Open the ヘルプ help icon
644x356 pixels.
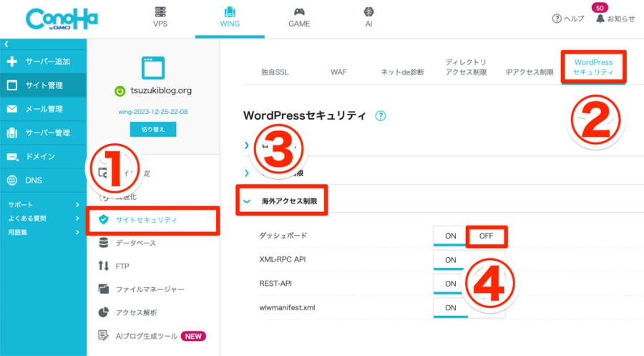point(557,19)
